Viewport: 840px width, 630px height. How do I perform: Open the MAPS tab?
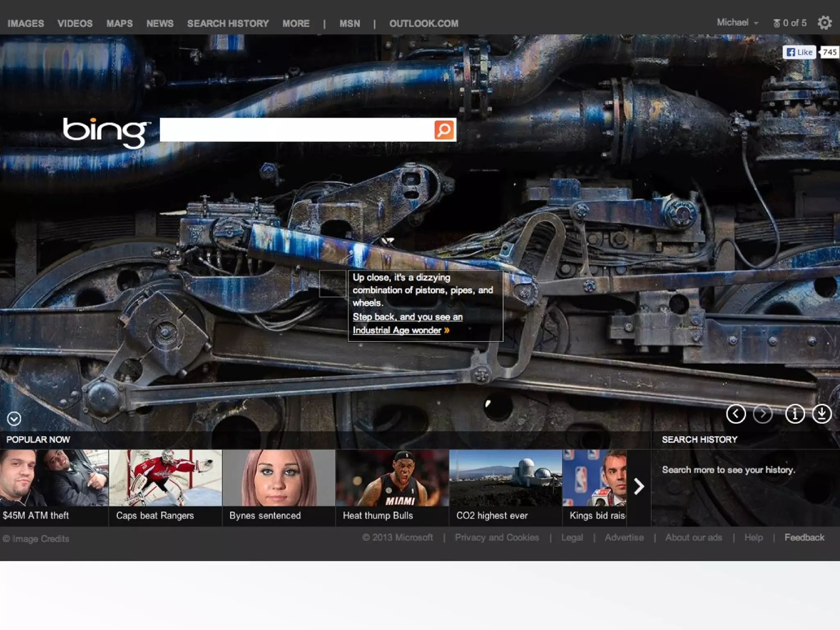[119, 23]
